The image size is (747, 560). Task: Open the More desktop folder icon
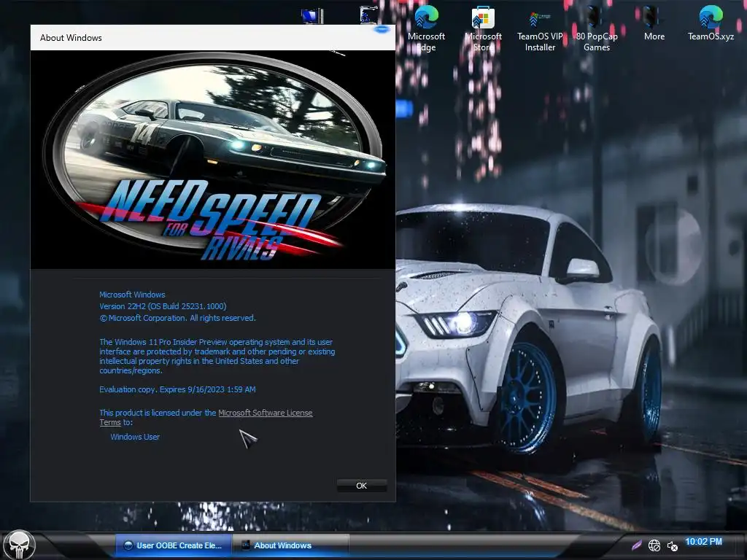pyautogui.click(x=654, y=24)
